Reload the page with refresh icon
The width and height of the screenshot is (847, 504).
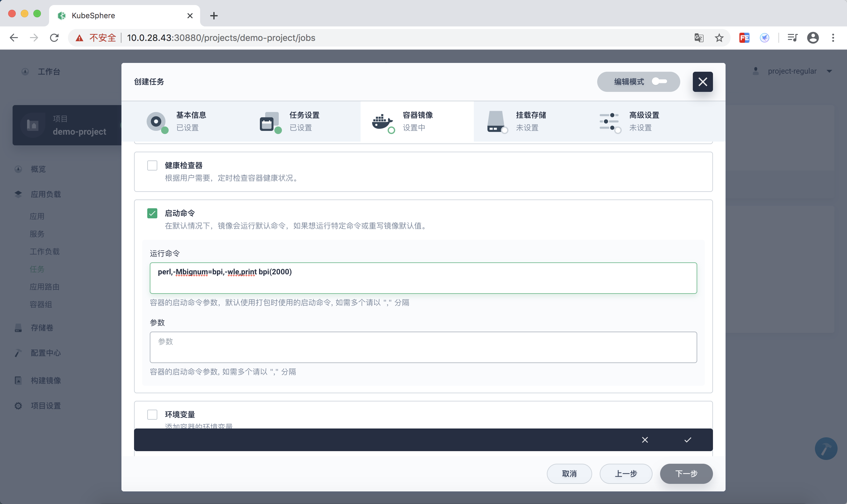point(54,38)
